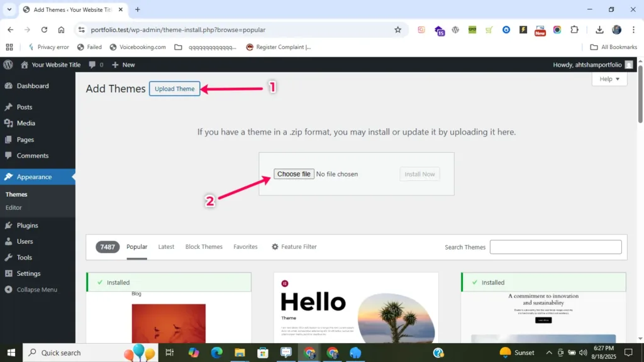This screenshot has height=362, width=644.
Task: Click the home icon beside Your Website Title
Action: (x=25, y=65)
